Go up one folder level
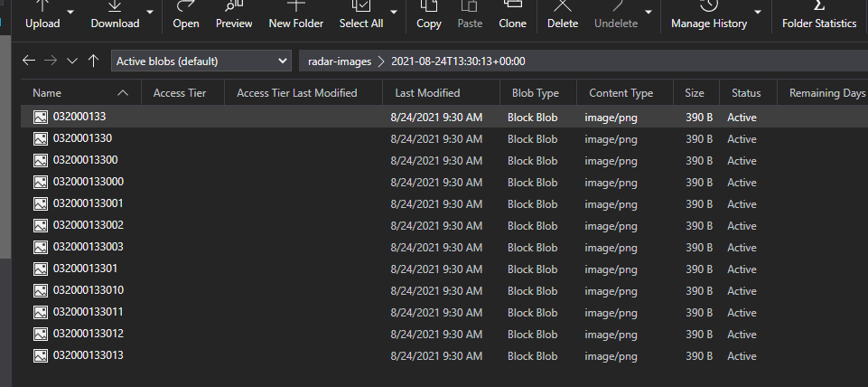Image resolution: width=868 pixels, height=387 pixels. coord(93,61)
